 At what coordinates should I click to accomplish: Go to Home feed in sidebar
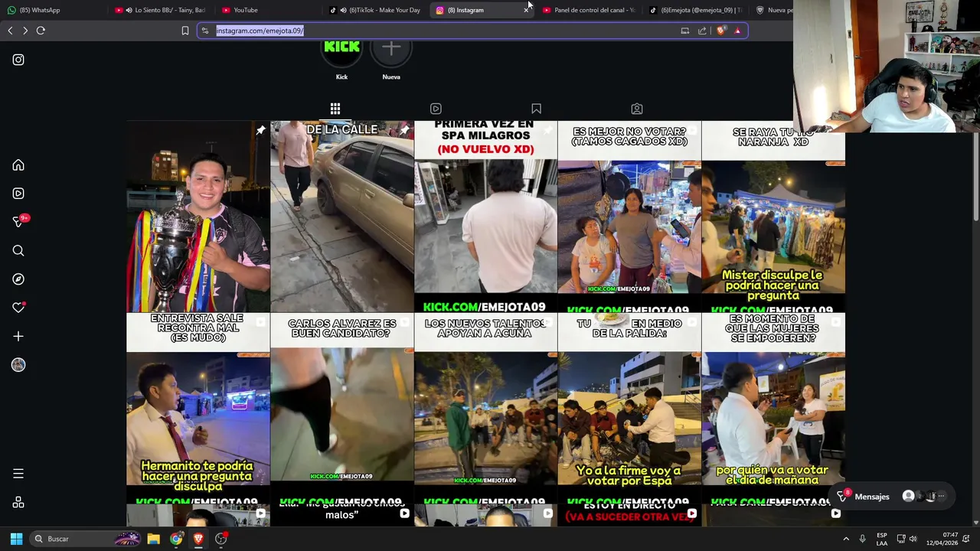coord(18,165)
